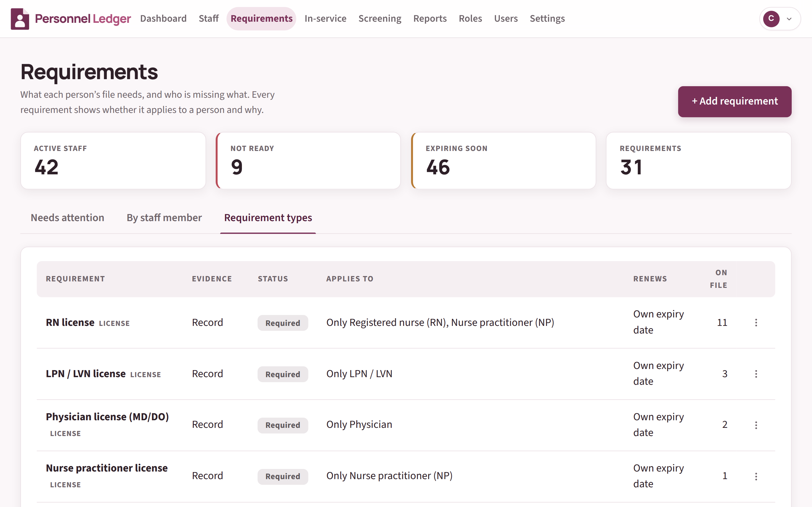Switch to the By staff member tab

[x=164, y=218]
